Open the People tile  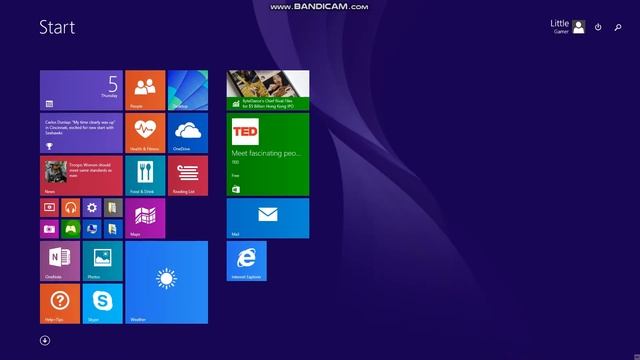(x=145, y=90)
